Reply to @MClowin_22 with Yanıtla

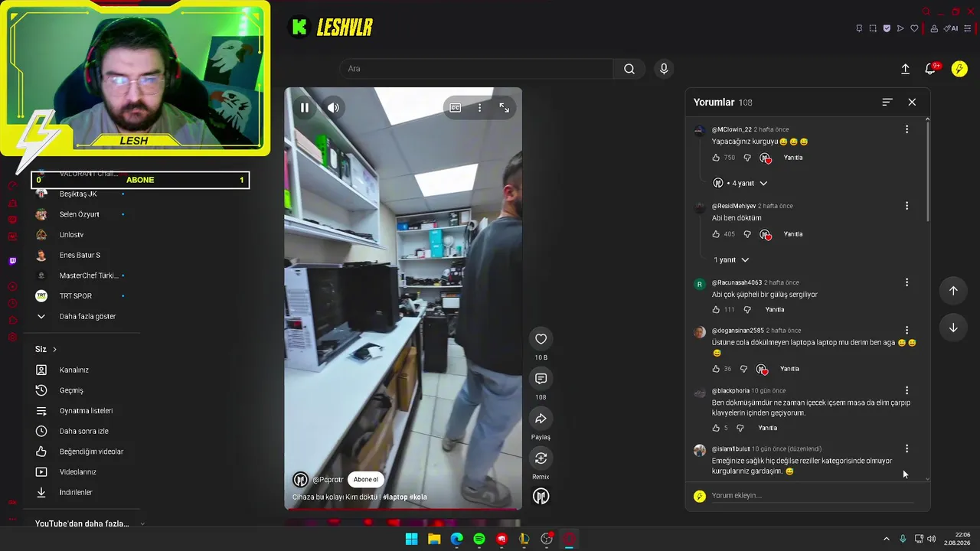click(793, 158)
